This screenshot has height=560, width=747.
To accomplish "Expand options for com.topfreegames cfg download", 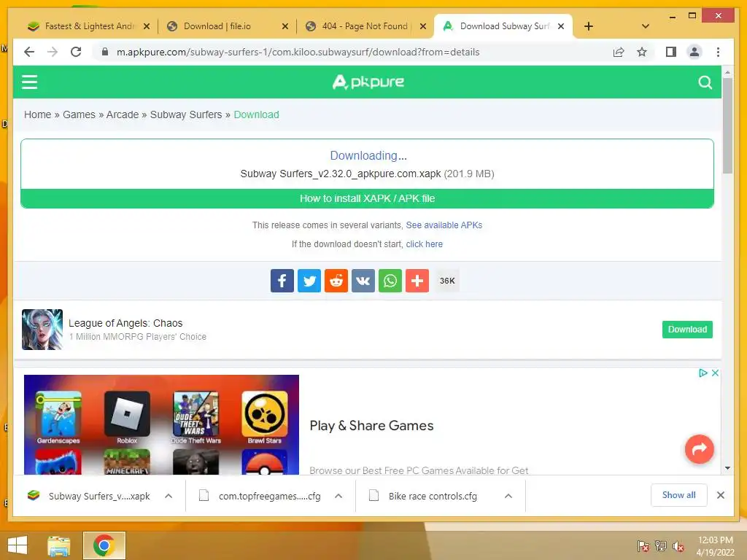I will (338, 496).
